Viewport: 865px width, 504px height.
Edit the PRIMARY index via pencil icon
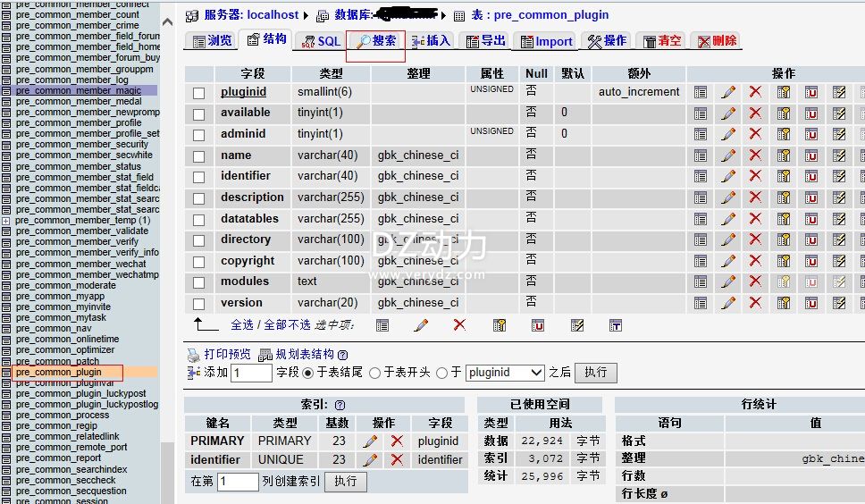370,441
